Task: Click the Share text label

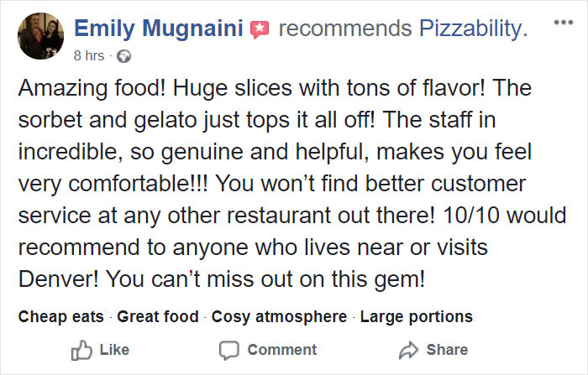Action: [447, 350]
